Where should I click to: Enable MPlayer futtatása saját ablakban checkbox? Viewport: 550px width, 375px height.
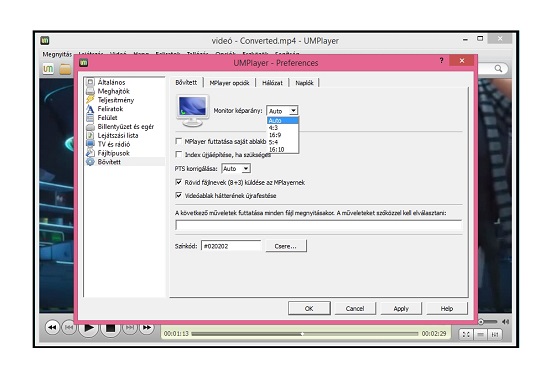pyautogui.click(x=179, y=141)
